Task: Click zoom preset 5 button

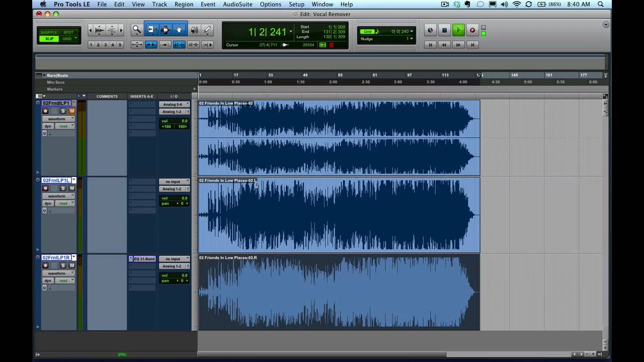Action: [x=119, y=45]
